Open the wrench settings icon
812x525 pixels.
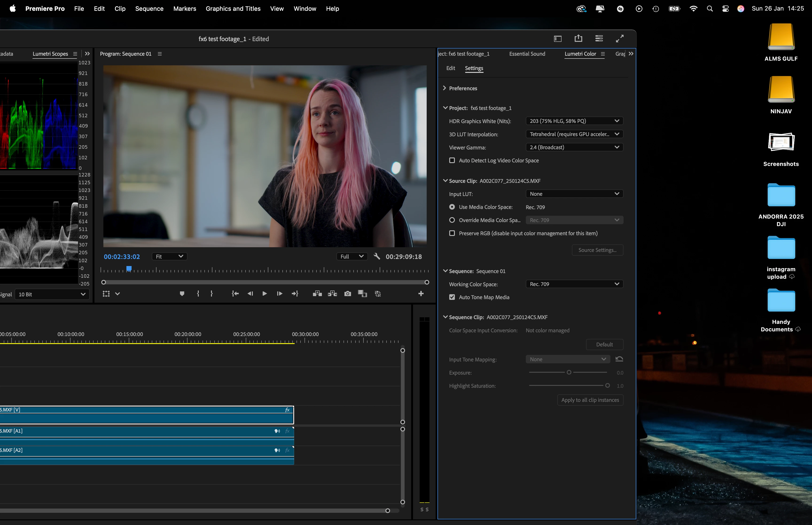click(x=377, y=256)
